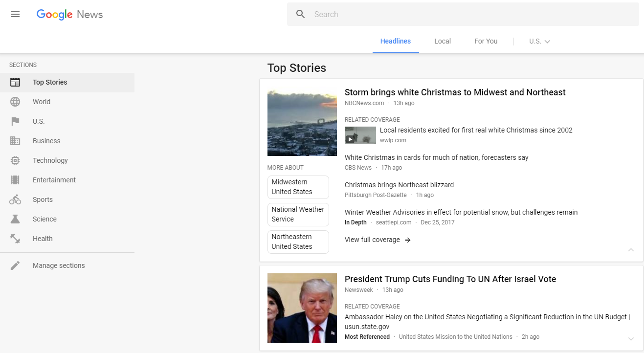644x353 pixels.
Task: Expand the Trump UN story card
Action: tap(631, 339)
